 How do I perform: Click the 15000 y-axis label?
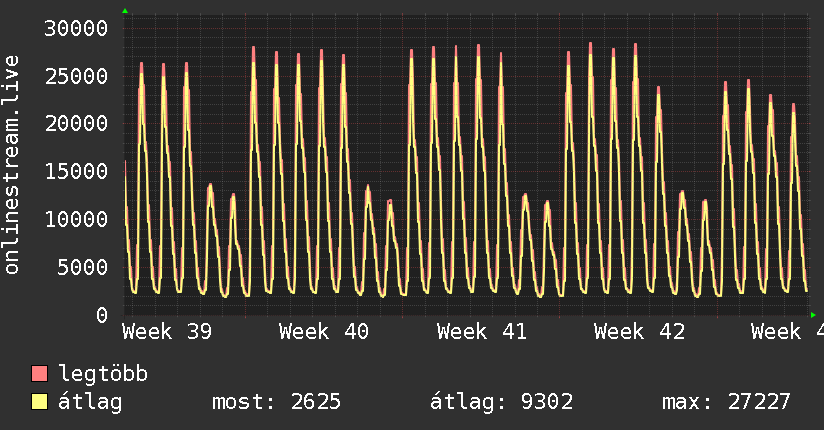(x=76, y=171)
